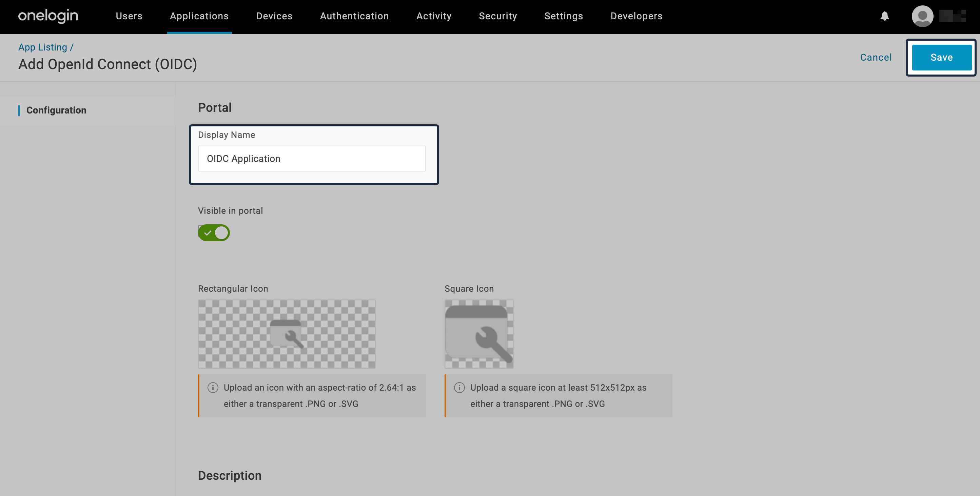This screenshot has height=496, width=980.
Task: Select the Configuration tab
Action: click(56, 110)
